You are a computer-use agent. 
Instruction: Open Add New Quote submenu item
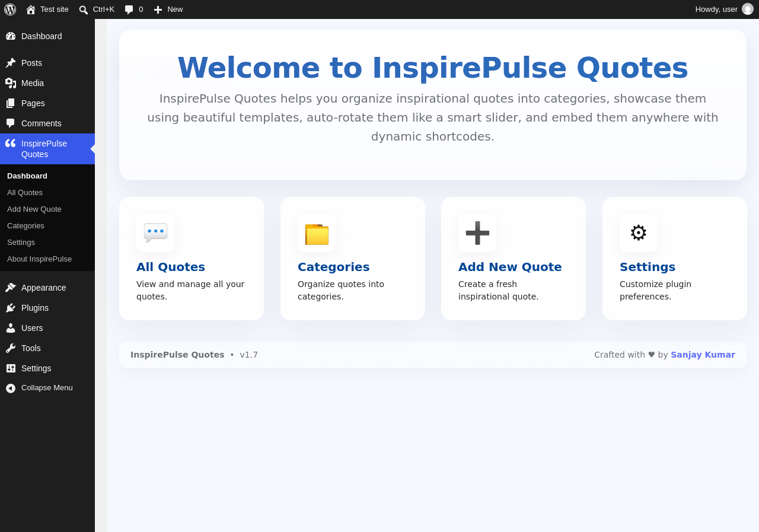coord(34,209)
